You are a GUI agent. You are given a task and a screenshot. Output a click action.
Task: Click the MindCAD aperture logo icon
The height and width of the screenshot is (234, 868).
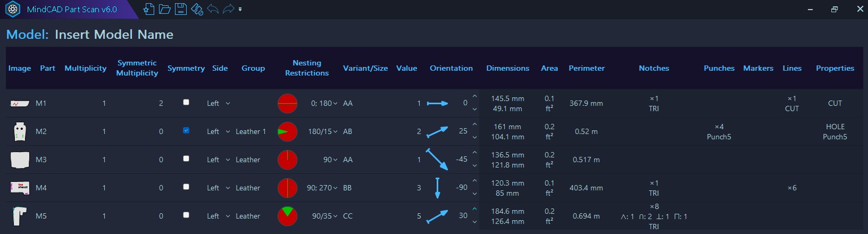pos(12,10)
